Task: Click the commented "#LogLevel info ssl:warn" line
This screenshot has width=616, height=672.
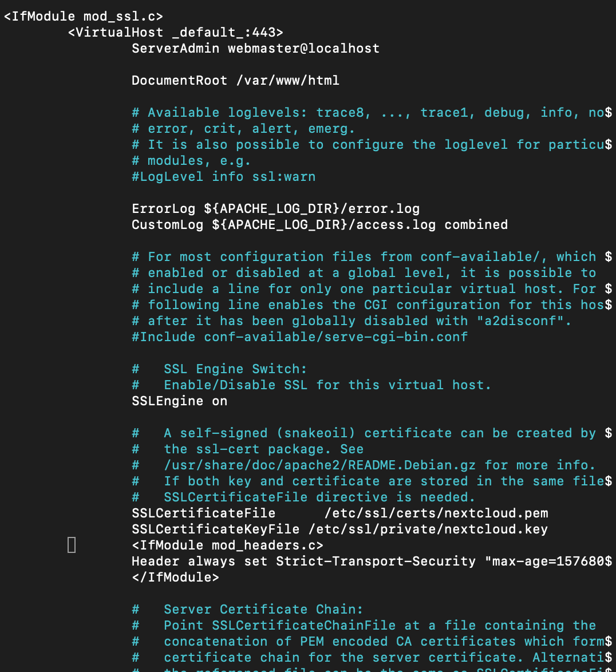Action: tap(223, 176)
